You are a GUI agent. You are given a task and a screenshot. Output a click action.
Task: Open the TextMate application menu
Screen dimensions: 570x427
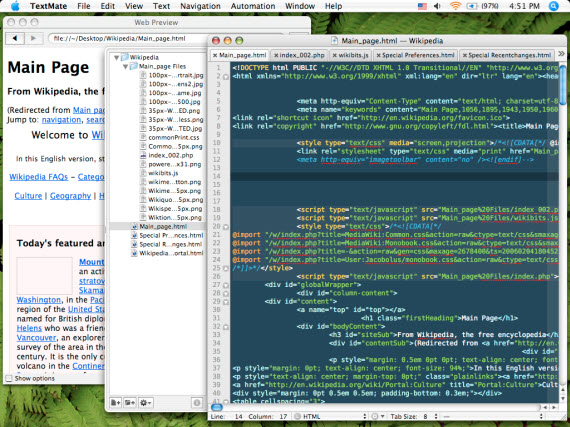coord(48,6)
